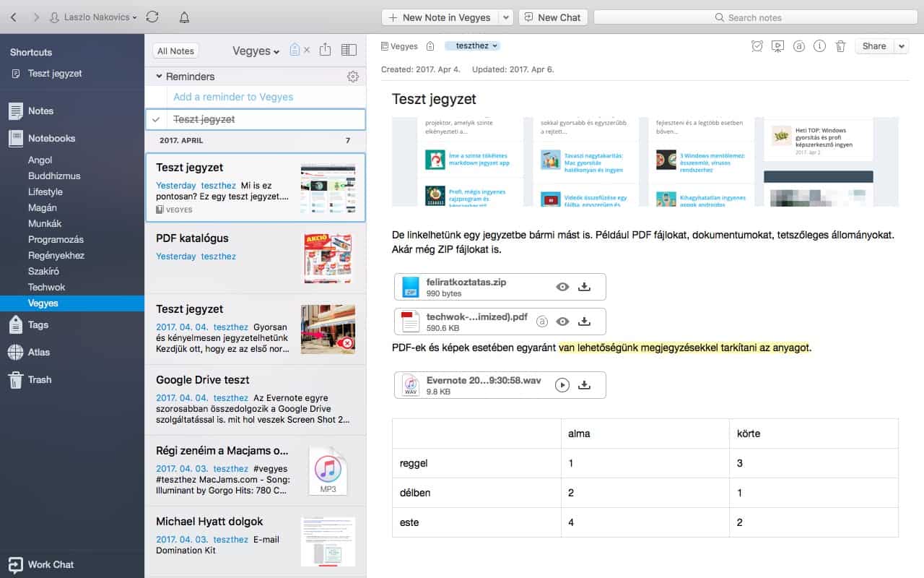
Task: Open the Lifestyle notebook
Action: (x=45, y=191)
